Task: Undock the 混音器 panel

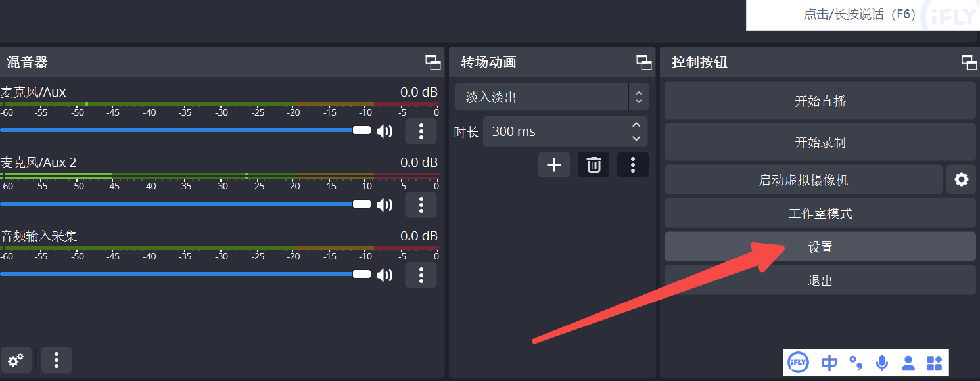Action: click(433, 62)
